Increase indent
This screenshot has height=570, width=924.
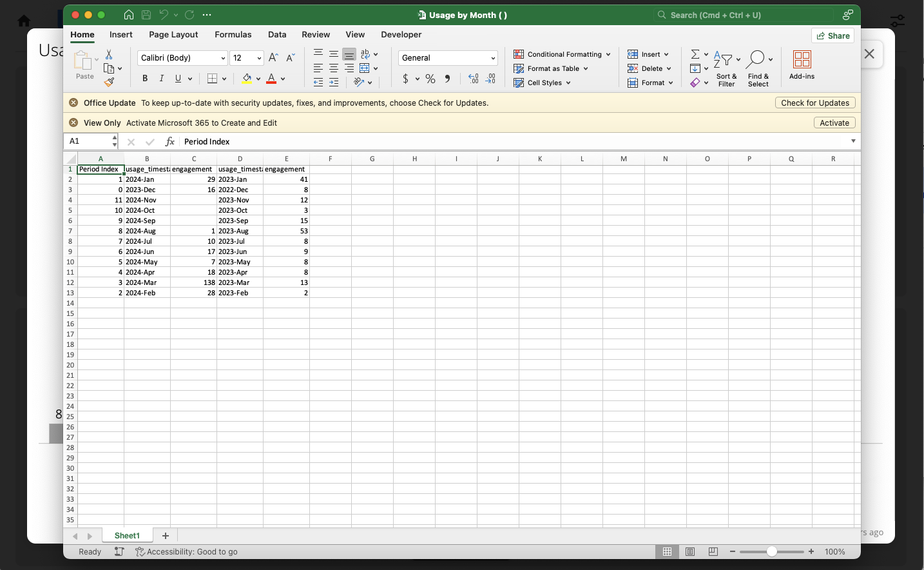334,83
